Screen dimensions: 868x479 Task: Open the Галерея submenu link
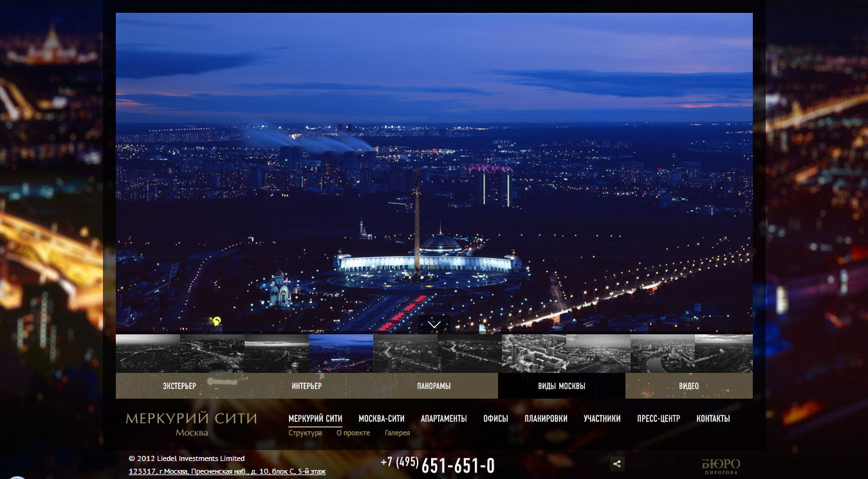[x=397, y=433]
